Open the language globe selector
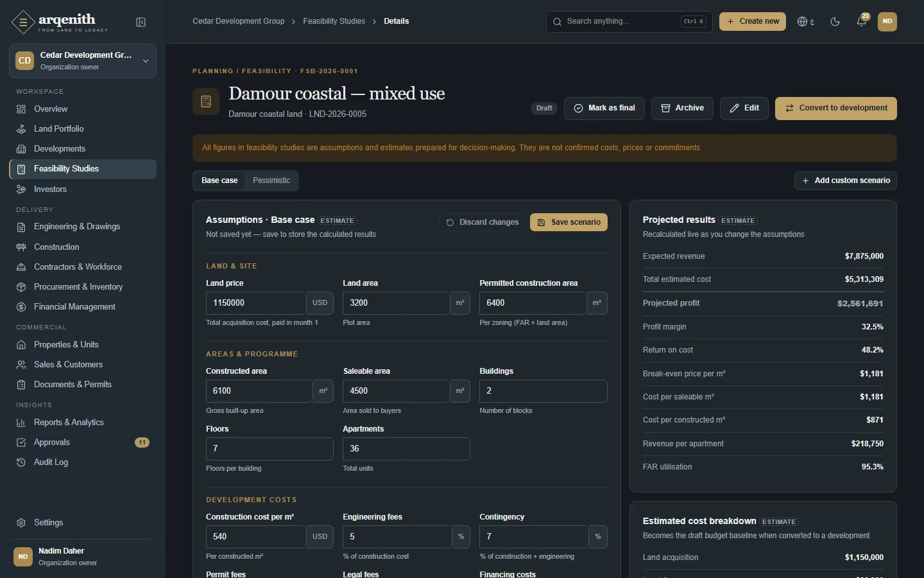Image resolution: width=924 pixels, height=578 pixels. [x=806, y=22]
